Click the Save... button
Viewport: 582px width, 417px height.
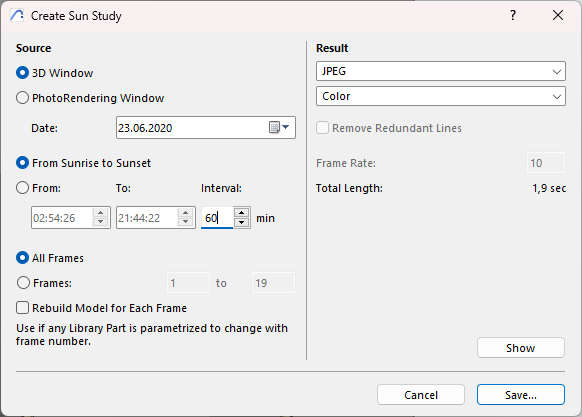click(520, 395)
